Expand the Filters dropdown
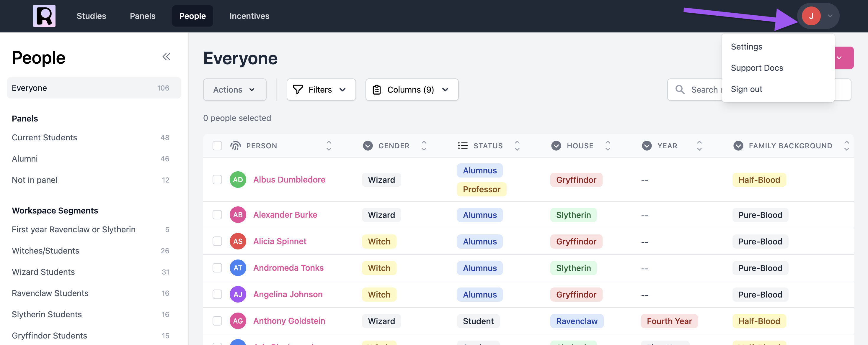Viewport: 868px width, 345px height. [x=321, y=90]
